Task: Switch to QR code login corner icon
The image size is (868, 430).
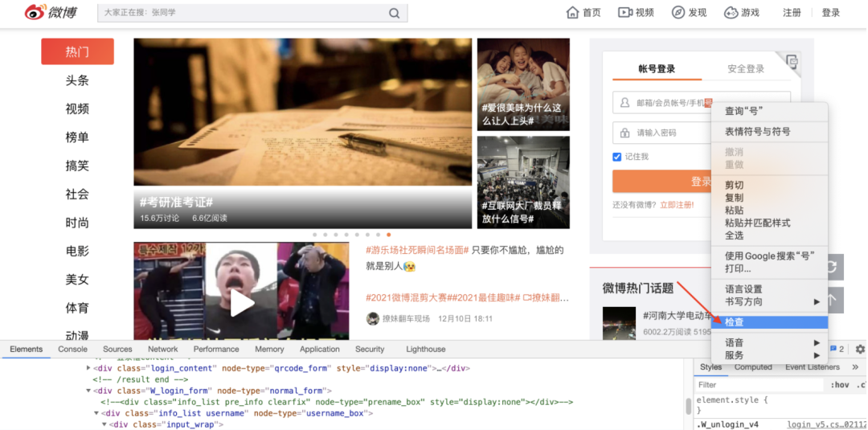Action: click(792, 60)
